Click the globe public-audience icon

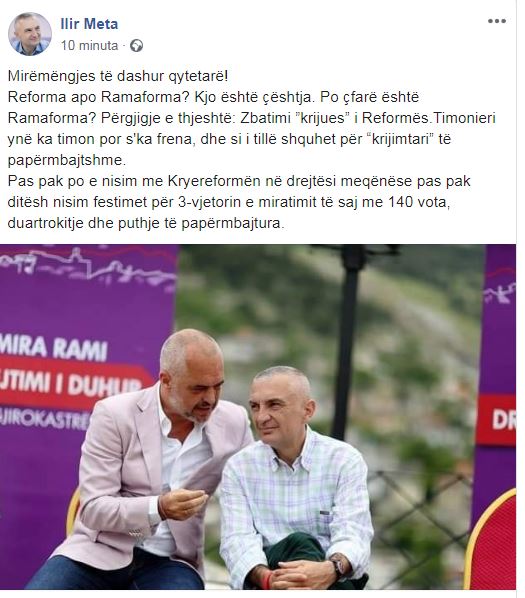point(136,46)
